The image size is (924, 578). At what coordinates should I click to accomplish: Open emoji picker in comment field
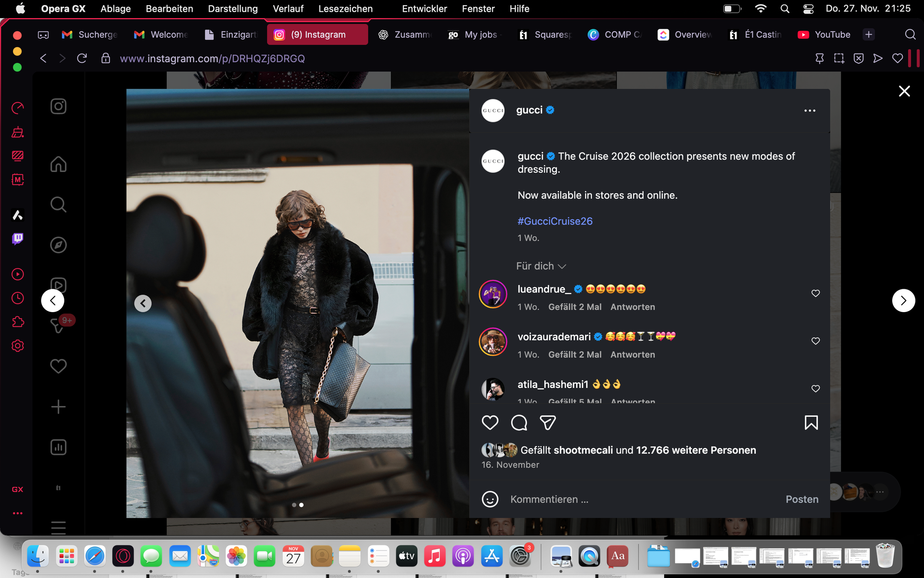[490, 499]
